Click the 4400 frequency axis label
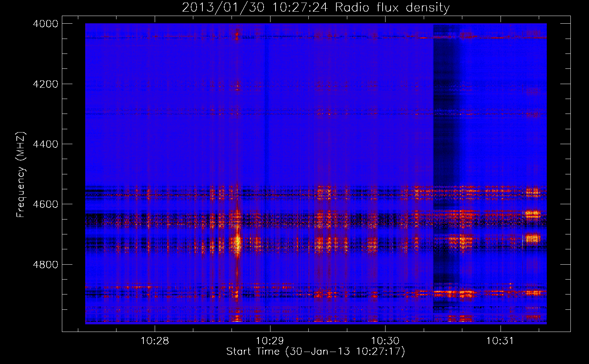589x364 pixels. click(46, 144)
